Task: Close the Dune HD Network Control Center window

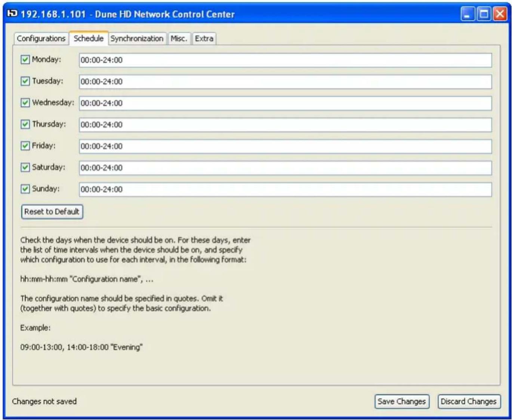Action: [500, 14]
